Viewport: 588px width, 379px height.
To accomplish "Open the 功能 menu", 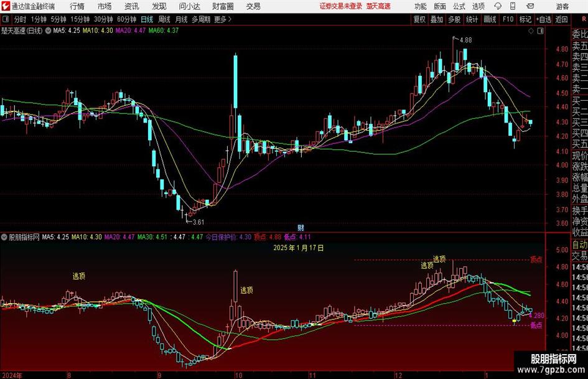I will tap(421, 6).
